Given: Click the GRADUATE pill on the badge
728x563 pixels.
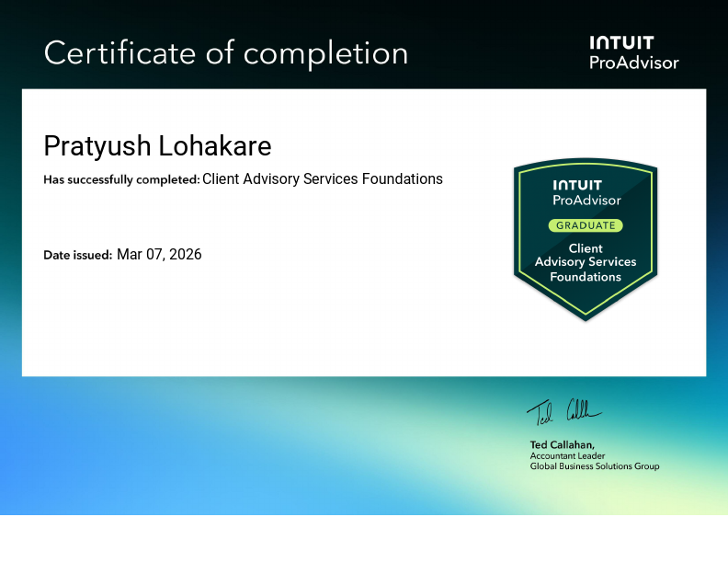Looking at the screenshot, I should (586, 225).
